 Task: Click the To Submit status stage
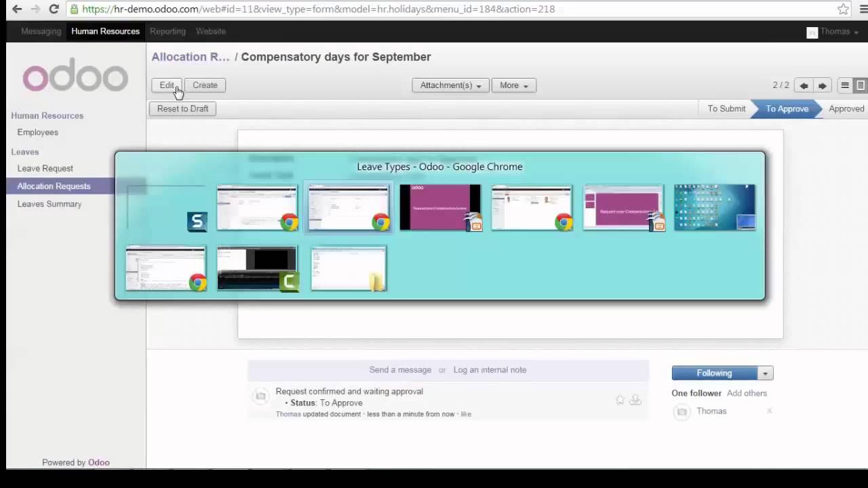(726, 108)
